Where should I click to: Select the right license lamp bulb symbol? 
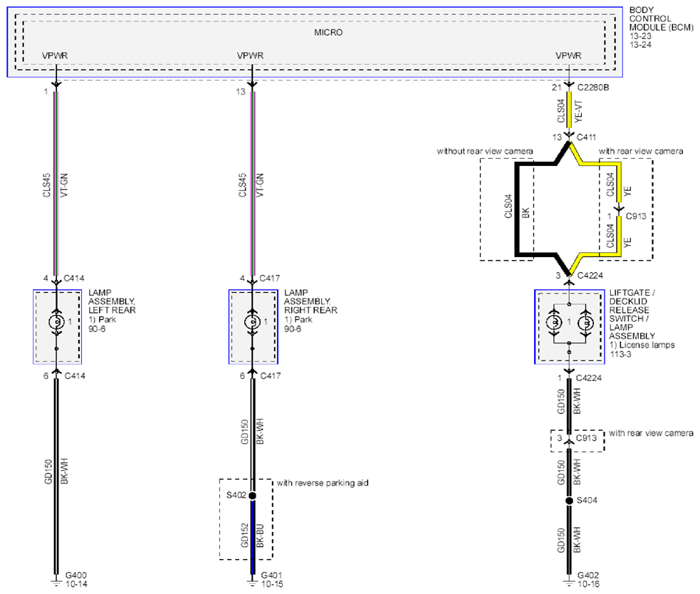(585, 322)
